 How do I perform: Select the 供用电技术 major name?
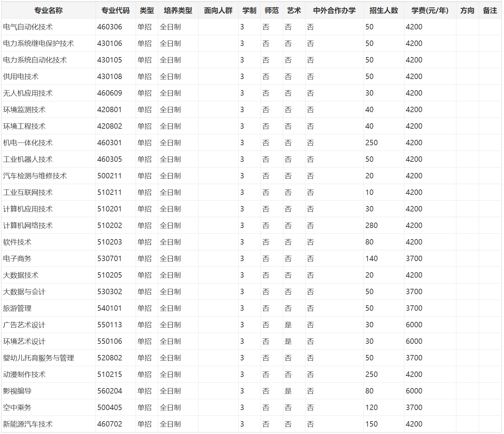coord(21,76)
